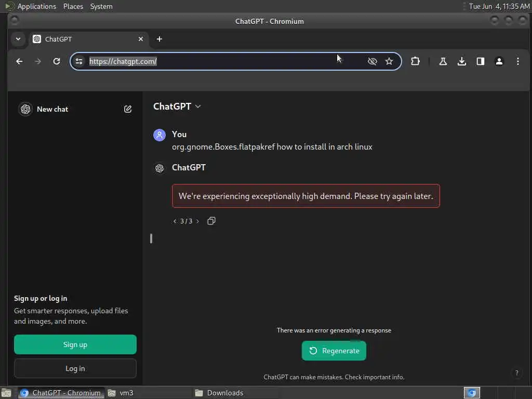Click the browser back arrow
Image resolution: width=532 pixels, height=399 pixels.
pyautogui.click(x=19, y=61)
